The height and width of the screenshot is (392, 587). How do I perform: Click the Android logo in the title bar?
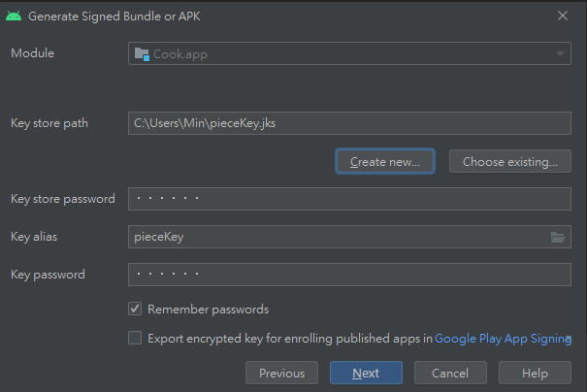coord(15,16)
